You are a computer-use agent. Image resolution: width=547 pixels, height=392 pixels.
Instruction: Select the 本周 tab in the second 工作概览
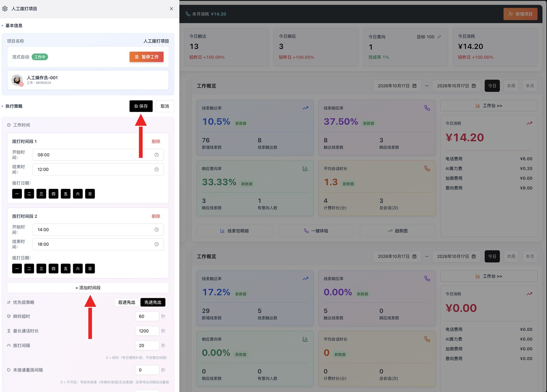511,257
